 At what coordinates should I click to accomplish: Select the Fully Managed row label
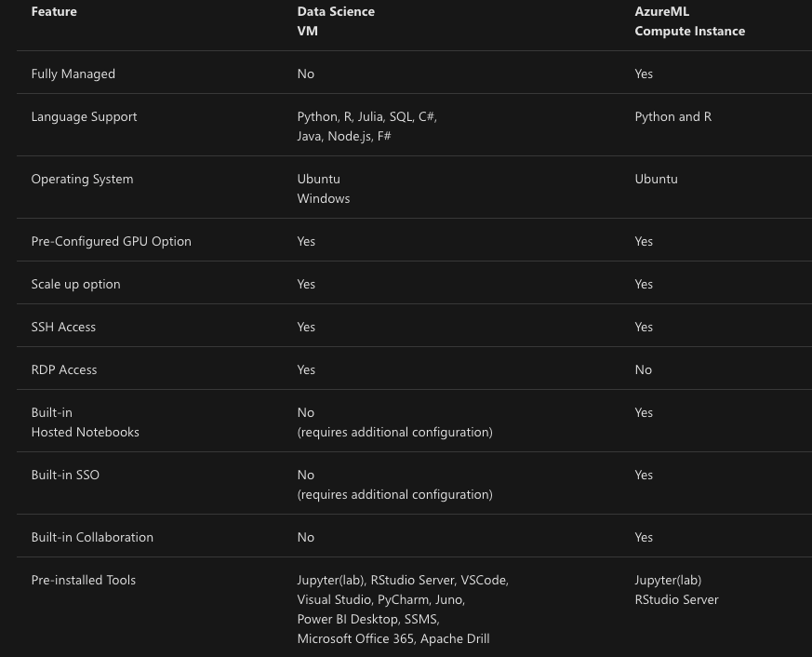coord(73,74)
